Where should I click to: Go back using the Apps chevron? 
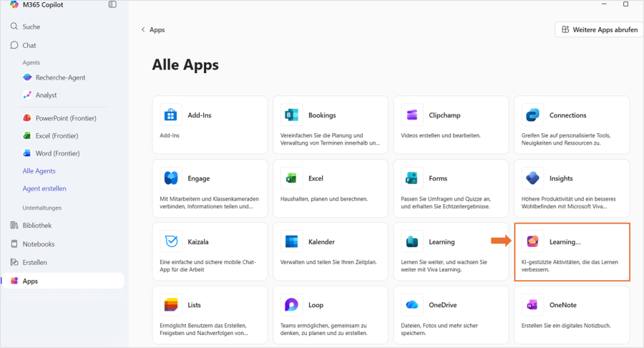coord(143,29)
